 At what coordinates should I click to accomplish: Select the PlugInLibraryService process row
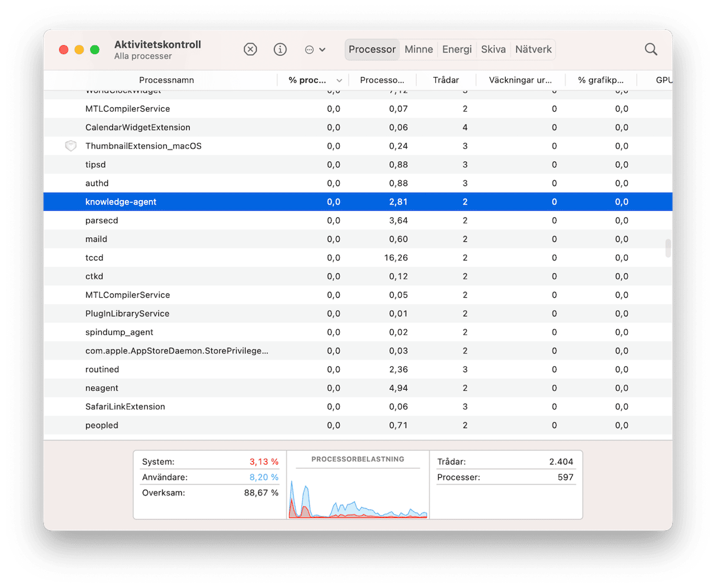click(358, 314)
